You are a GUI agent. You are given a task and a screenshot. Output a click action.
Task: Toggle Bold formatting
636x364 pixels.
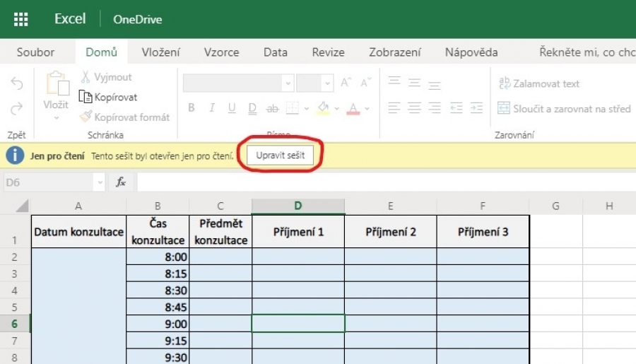click(x=191, y=108)
